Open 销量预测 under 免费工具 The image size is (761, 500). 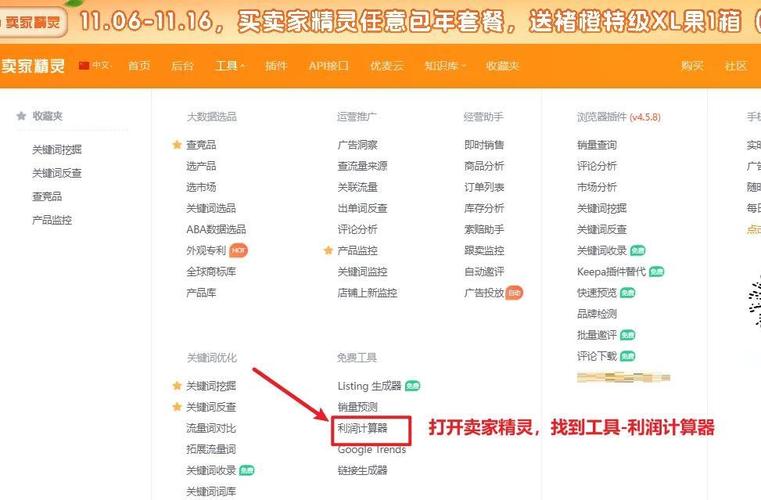pos(358,407)
